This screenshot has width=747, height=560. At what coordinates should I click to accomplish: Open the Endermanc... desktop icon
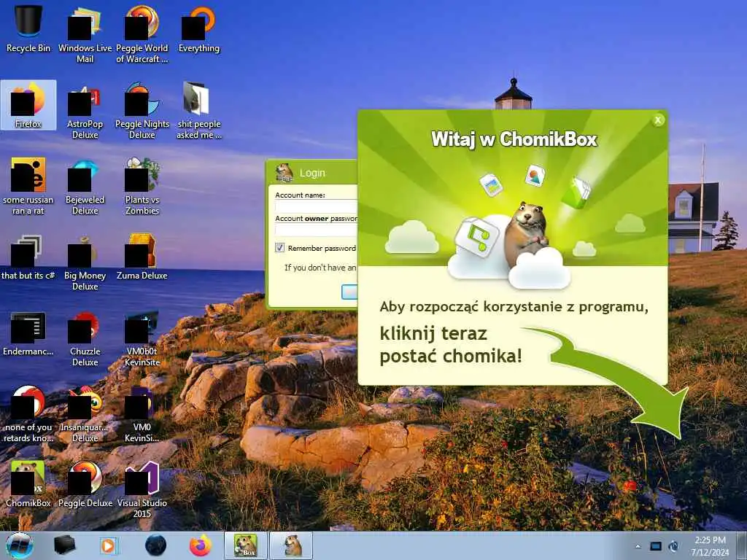[x=28, y=333]
